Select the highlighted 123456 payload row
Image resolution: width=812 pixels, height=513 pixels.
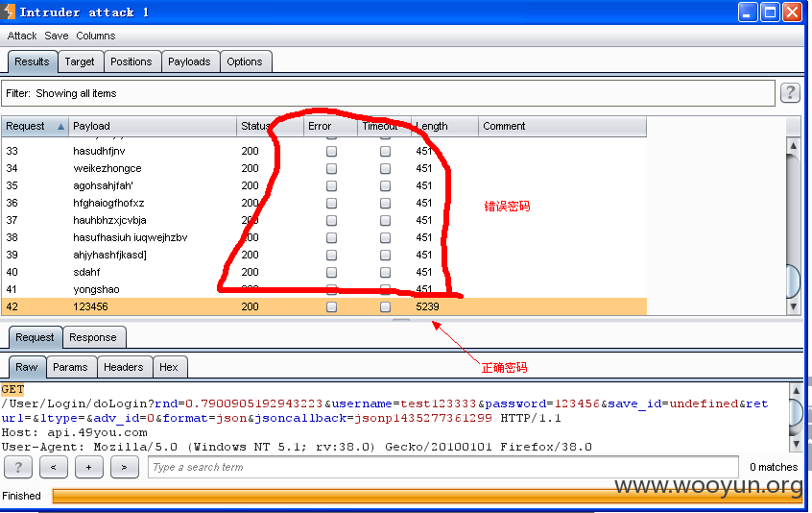[x=324, y=306]
